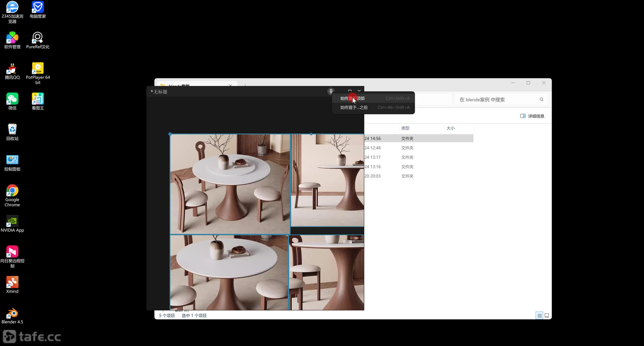The height and width of the screenshot is (346, 644).
Task: Sort by the 类型 column header
Action: [405, 128]
